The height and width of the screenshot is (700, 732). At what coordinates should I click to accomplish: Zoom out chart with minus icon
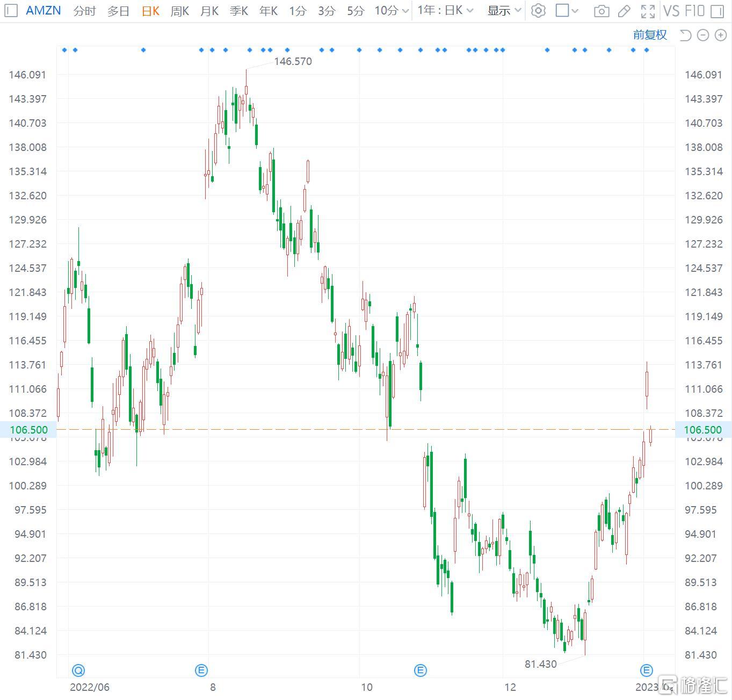tap(702, 35)
